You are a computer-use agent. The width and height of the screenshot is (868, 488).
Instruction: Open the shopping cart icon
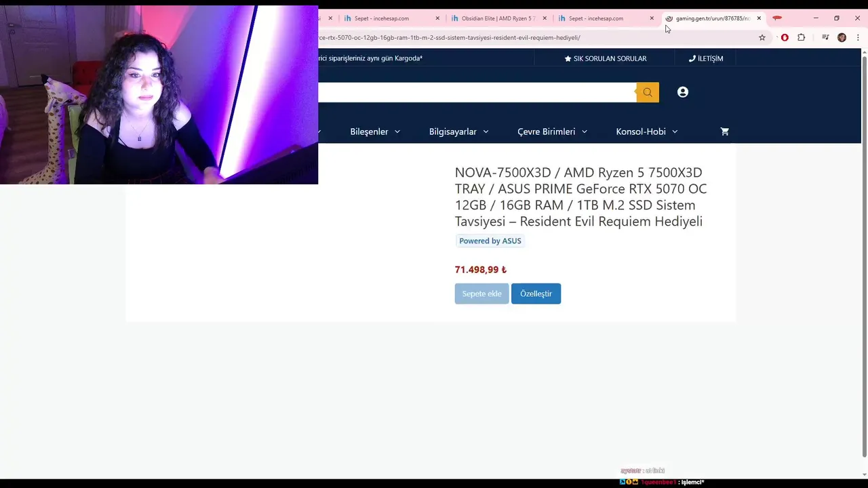pyautogui.click(x=724, y=131)
